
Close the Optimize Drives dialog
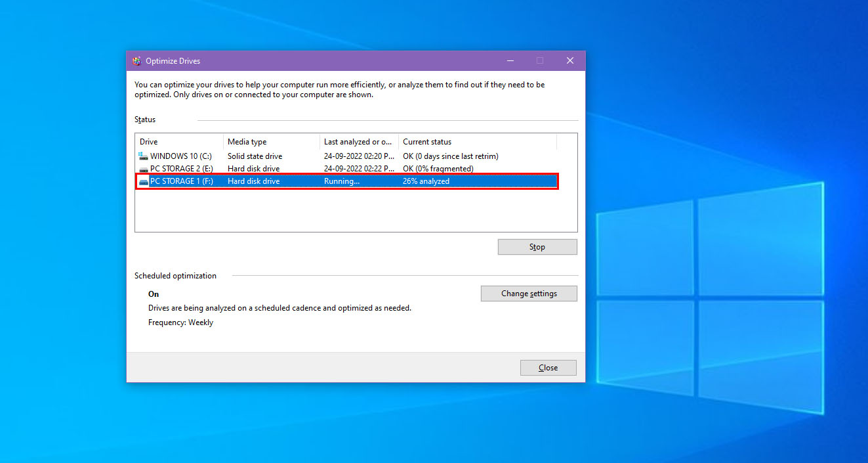coord(548,367)
